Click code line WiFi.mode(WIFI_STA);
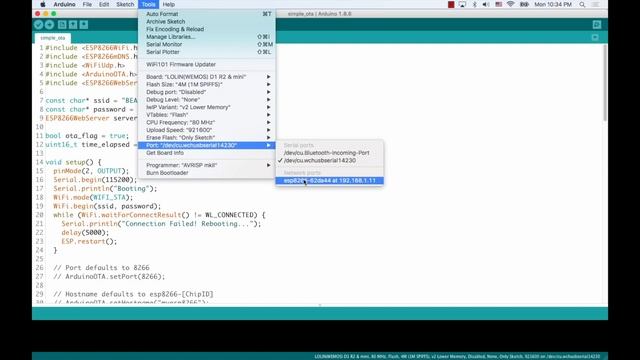Screen dimensions: 640x360 [x=93, y=197]
